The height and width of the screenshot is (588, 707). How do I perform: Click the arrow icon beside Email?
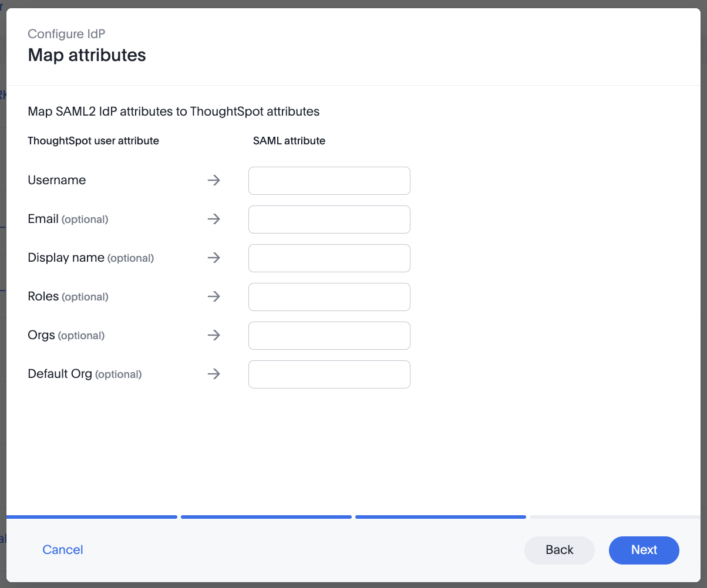tap(214, 219)
